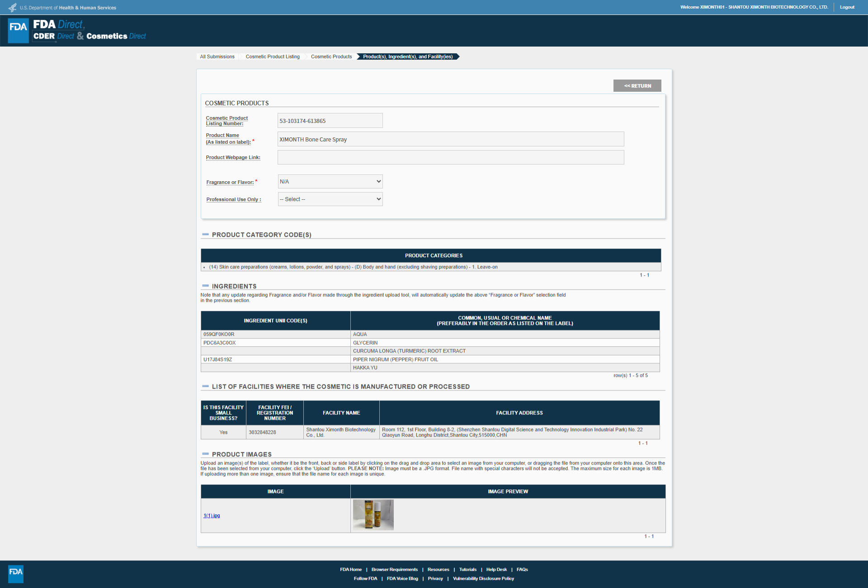Collapse the Product Images section

coord(206,454)
